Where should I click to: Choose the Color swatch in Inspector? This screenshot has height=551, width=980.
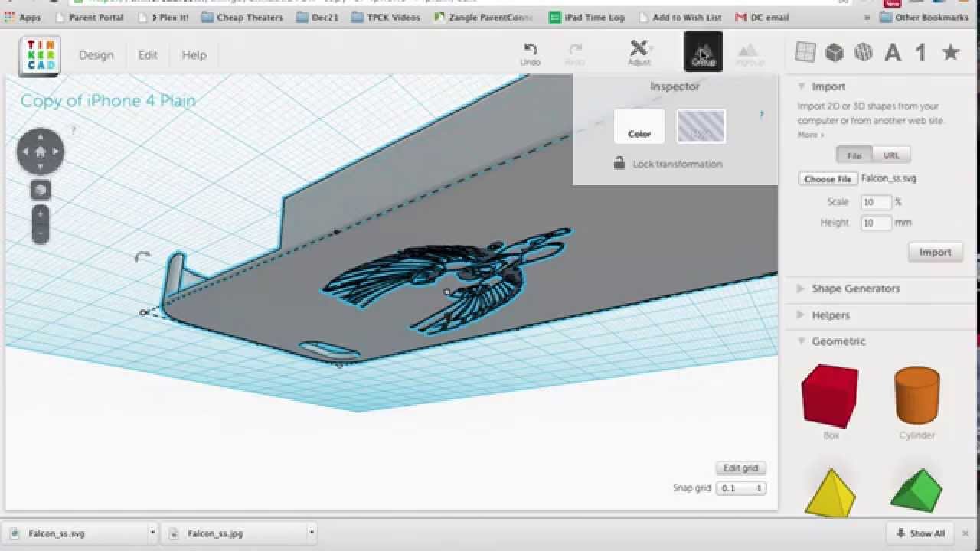tap(639, 126)
